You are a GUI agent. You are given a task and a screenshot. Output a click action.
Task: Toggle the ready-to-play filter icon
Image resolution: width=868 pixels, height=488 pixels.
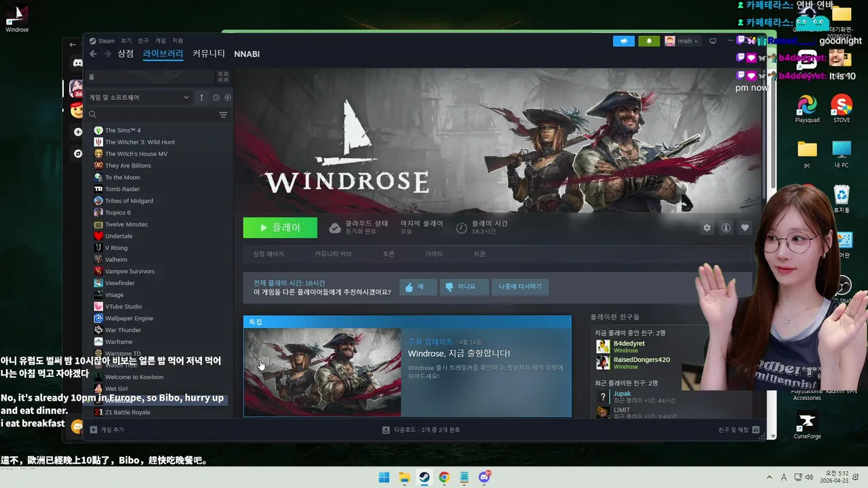pos(228,98)
